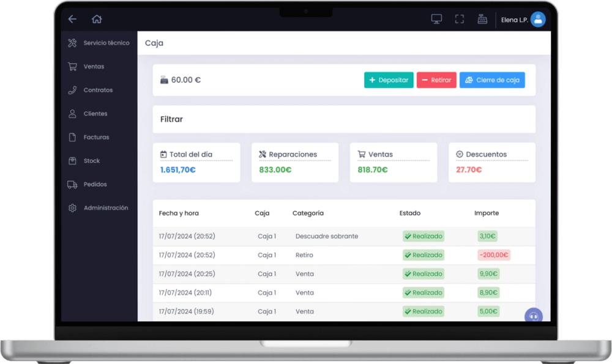Screen dimensions: 612x364
Task: Click Realizado badge in the Retiro row
Action: 424,255
